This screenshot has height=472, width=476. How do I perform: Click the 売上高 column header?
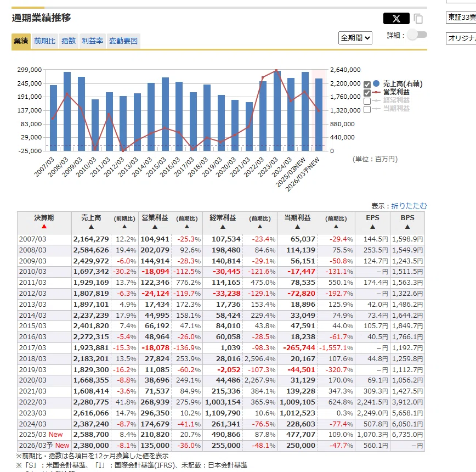[91, 218]
